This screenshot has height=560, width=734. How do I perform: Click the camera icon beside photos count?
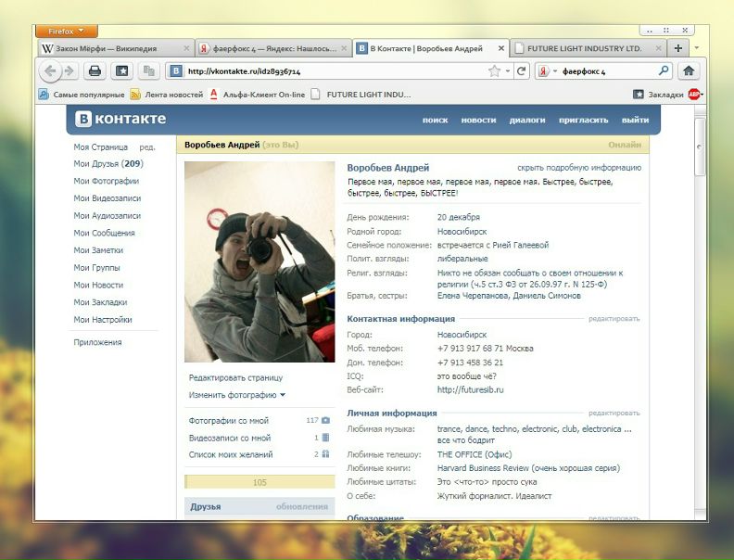326,420
